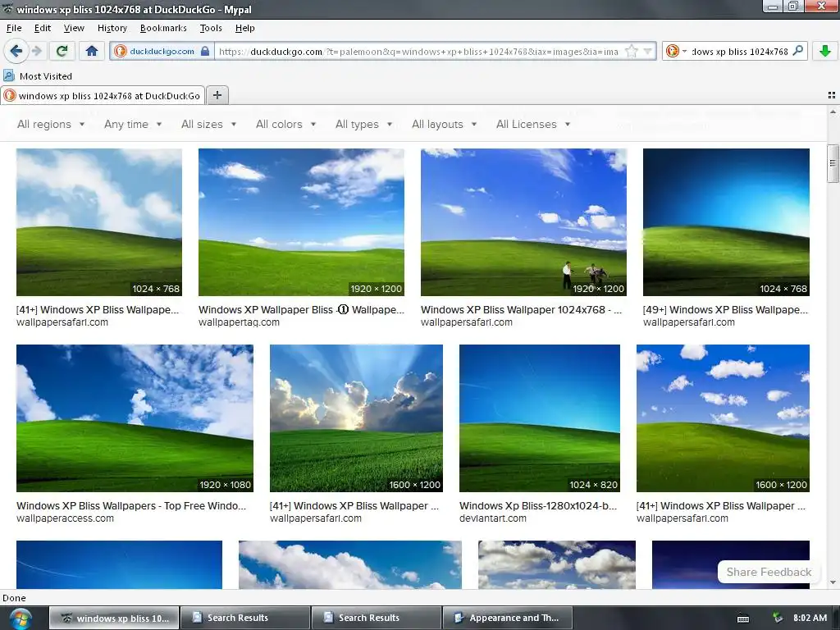Open the wallpapertag.com 1920 × 1200 thumbnail
840x630 pixels.
[x=301, y=222]
